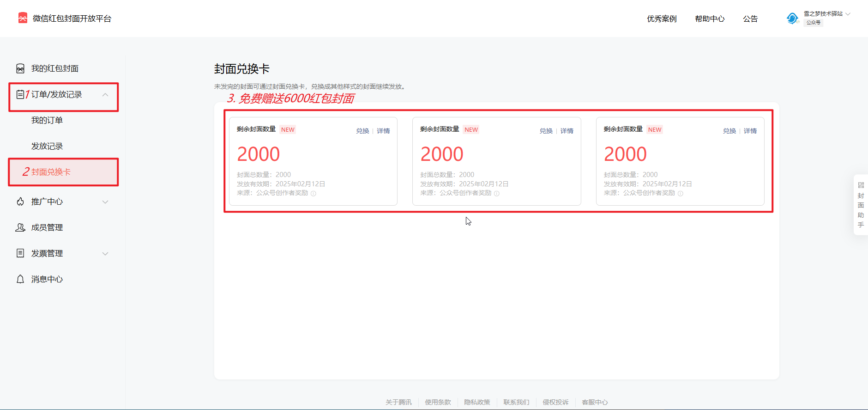Open 我的订单 in the sidebar

point(47,121)
